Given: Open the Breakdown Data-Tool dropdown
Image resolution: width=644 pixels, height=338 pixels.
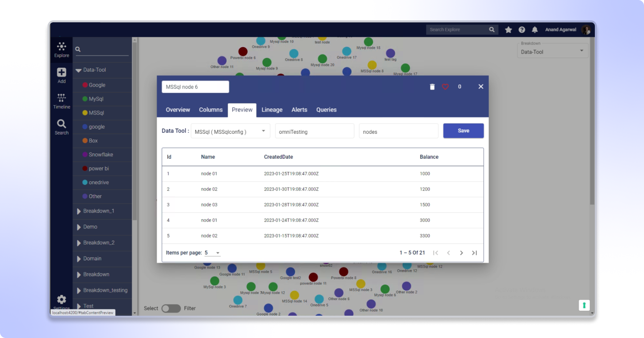Looking at the screenshot, I should [x=552, y=52].
